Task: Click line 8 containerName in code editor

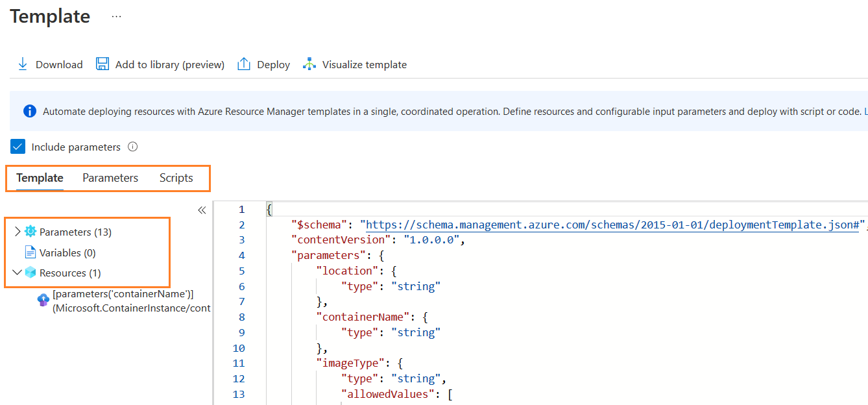Action: point(368,317)
